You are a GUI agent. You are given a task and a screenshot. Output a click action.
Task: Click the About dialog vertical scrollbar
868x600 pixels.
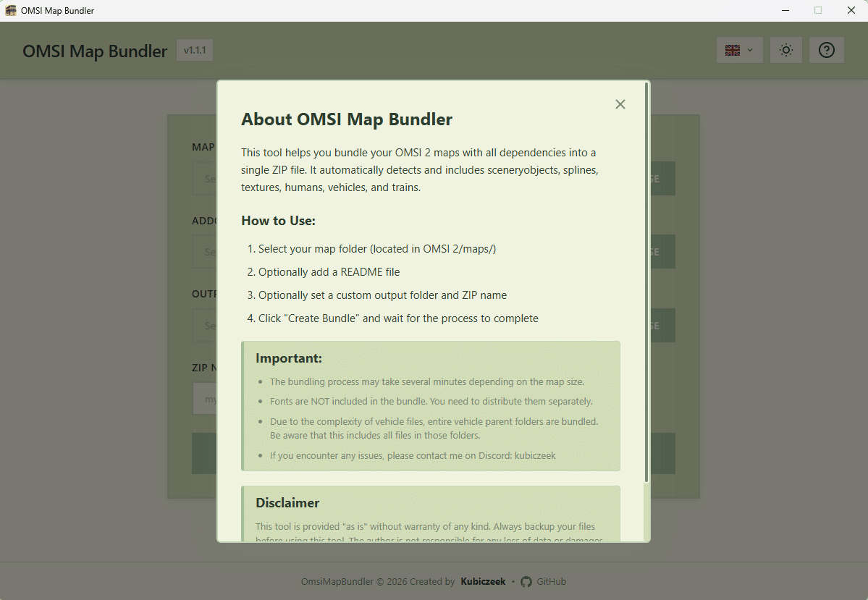click(646, 282)
